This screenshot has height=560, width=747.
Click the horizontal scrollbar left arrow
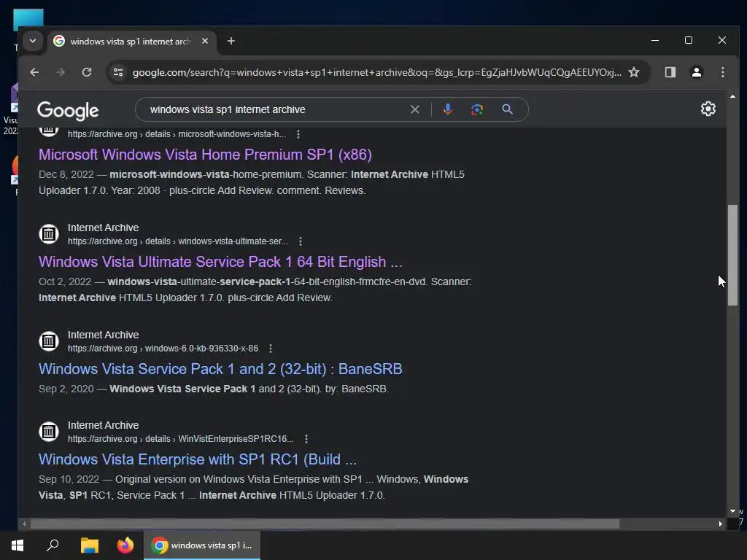click(x=24, y=524)
